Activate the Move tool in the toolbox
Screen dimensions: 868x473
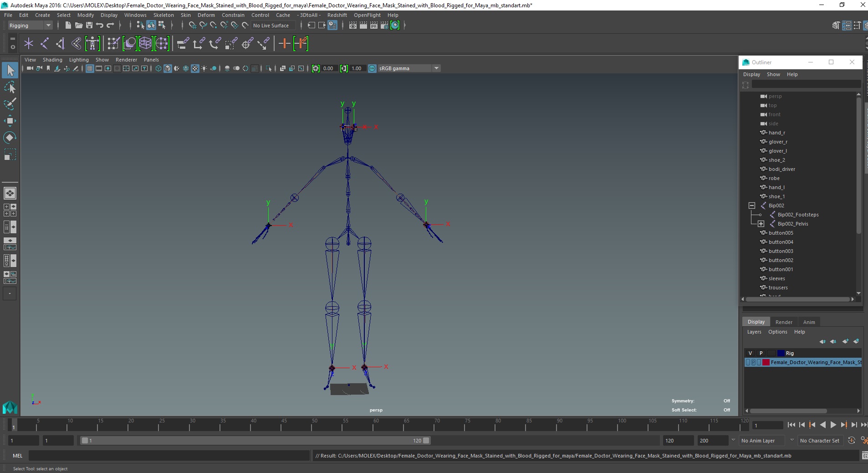coord(10,121)
